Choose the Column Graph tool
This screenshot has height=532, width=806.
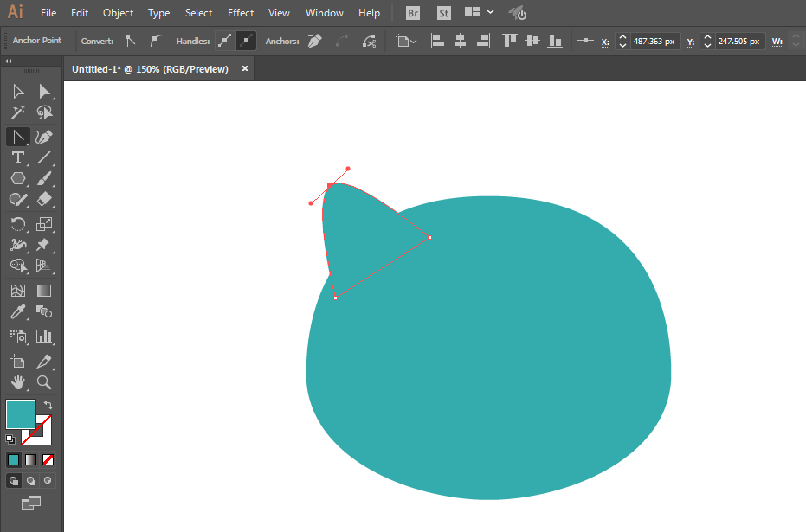pyautogui.click(x=44, y=337)
